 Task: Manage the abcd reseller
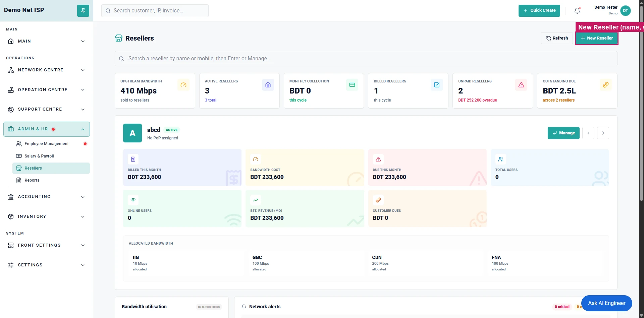point(563,133)
